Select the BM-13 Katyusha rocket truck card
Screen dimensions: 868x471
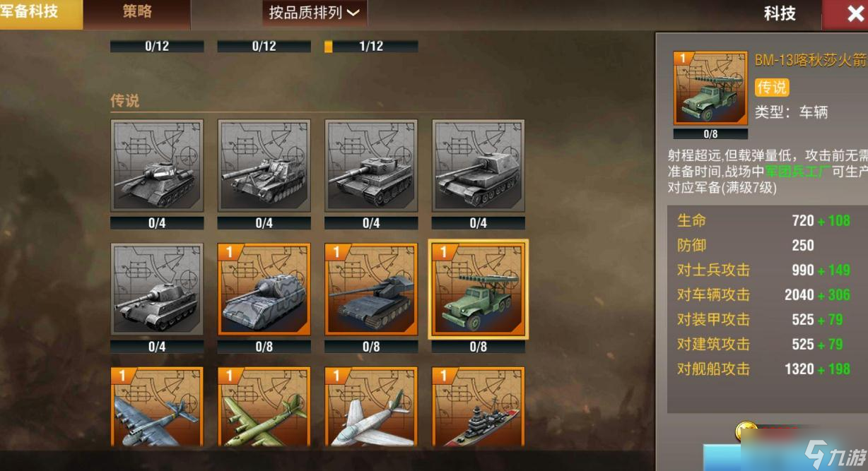pos(479,290)
